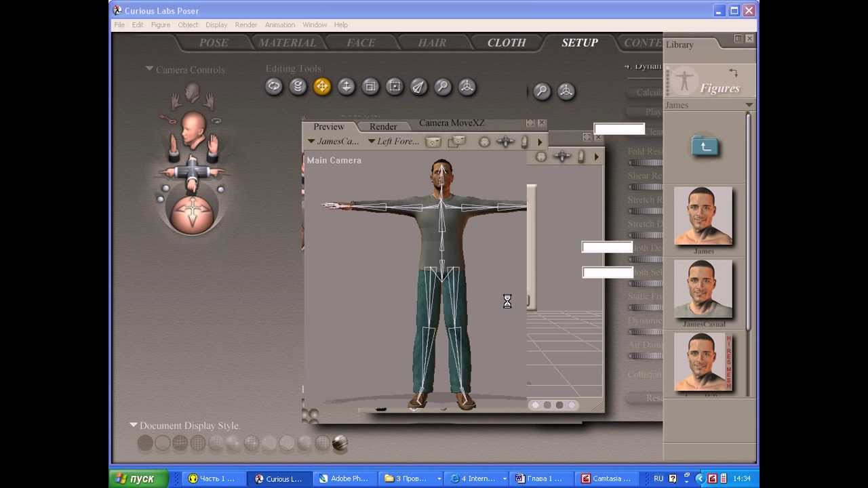Viewport: 868px width, 488px height.
Task: Expand taskbar group '4 Intern...'
Action: (504, 479)
